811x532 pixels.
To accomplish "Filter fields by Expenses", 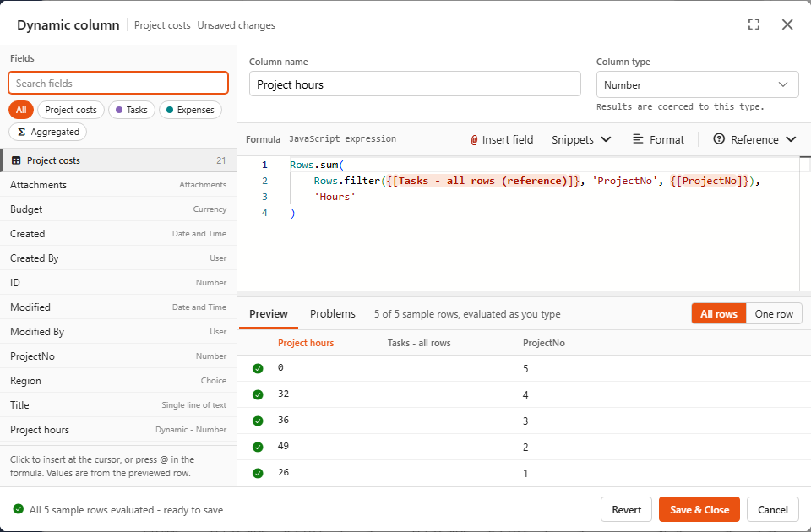I will point(190,110).
